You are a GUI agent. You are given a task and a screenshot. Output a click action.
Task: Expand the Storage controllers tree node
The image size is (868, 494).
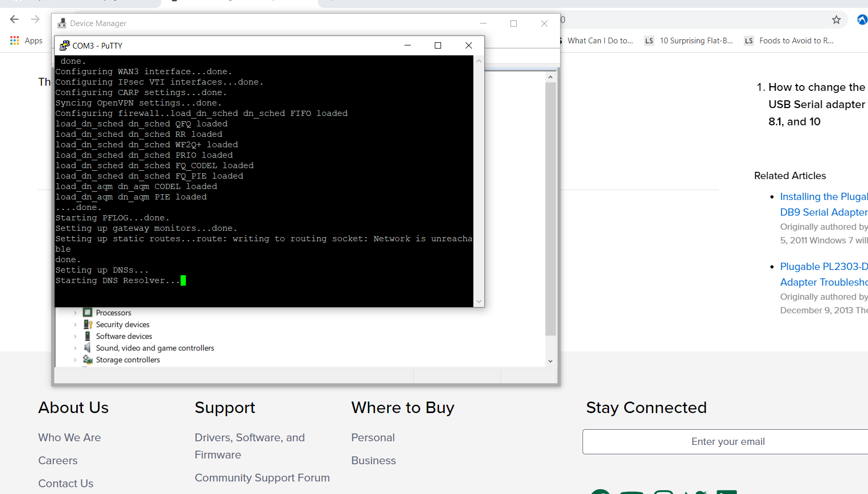pyautogui.click(x=75, y=360)
